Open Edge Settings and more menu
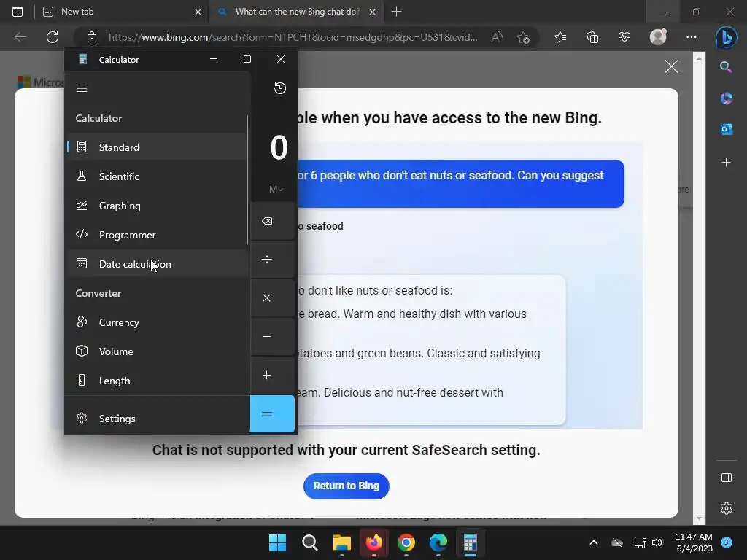This screenshot has width=747, height=560. pos(692,37)
